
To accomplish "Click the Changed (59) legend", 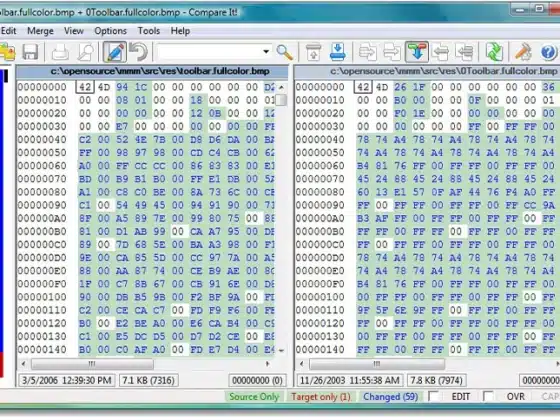I will pos(390,397).
